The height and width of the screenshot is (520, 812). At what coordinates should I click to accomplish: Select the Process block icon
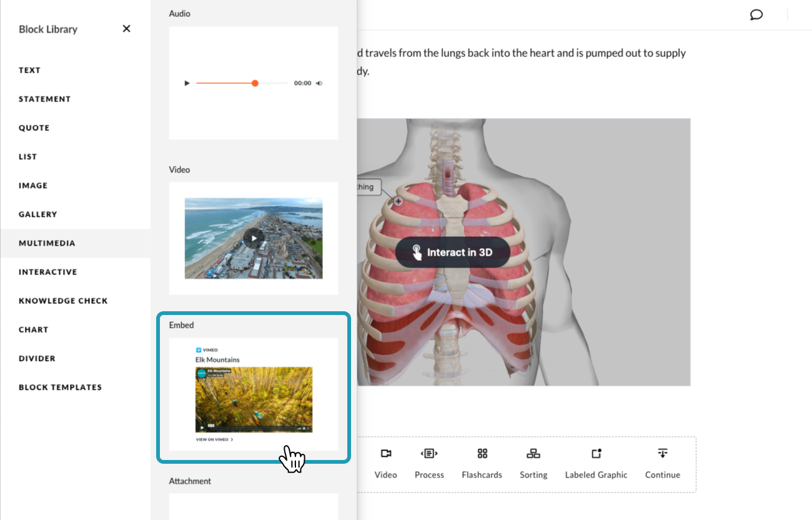pyautogui.click(x=429, y=453)
